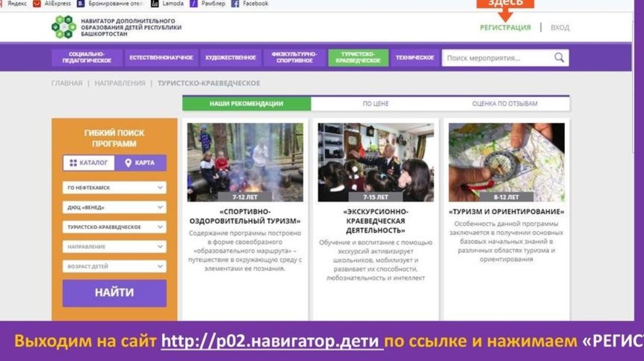644x361 pixels.
Task: Select the Оценка по отзывам tab
Action: [504, 103]
